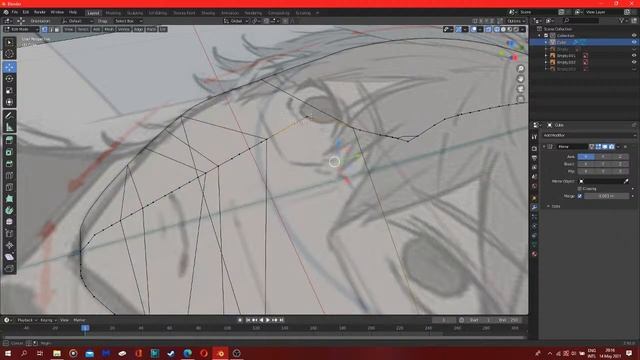640x360 pixels.
Task: Toggle visibility eye for Empty.002
Action: [x=634, y=62]
